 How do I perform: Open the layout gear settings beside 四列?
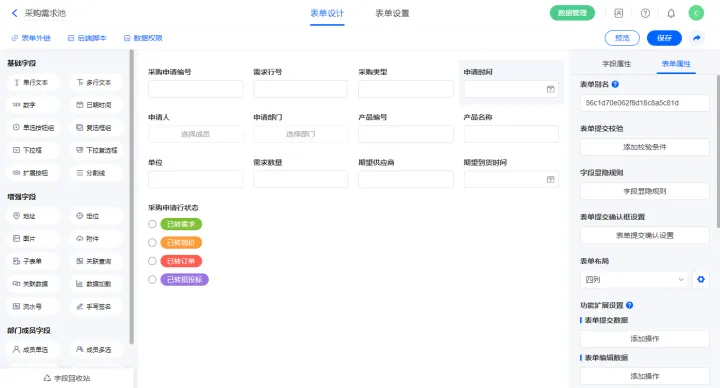[x=701, y=279]
